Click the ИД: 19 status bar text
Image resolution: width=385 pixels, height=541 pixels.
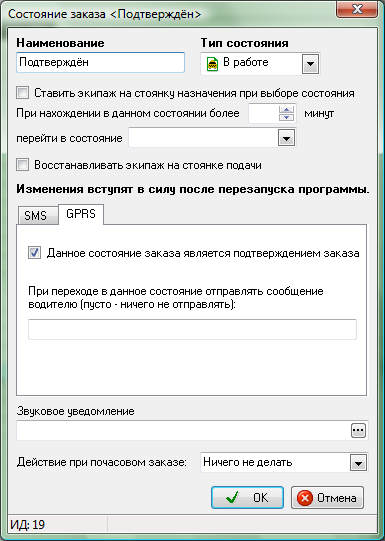pos(27,525)
